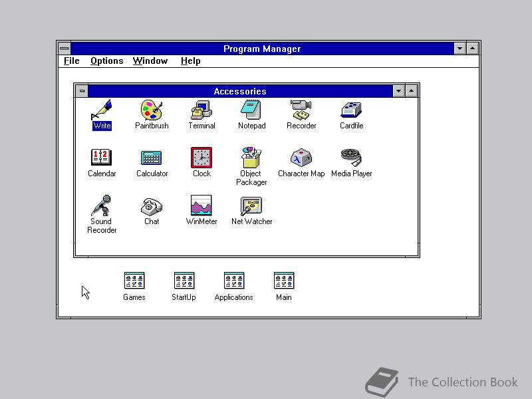Viewport: 532px width, 399px height.
Task: Select the StartUp program group icon
Action: (184, 281)
